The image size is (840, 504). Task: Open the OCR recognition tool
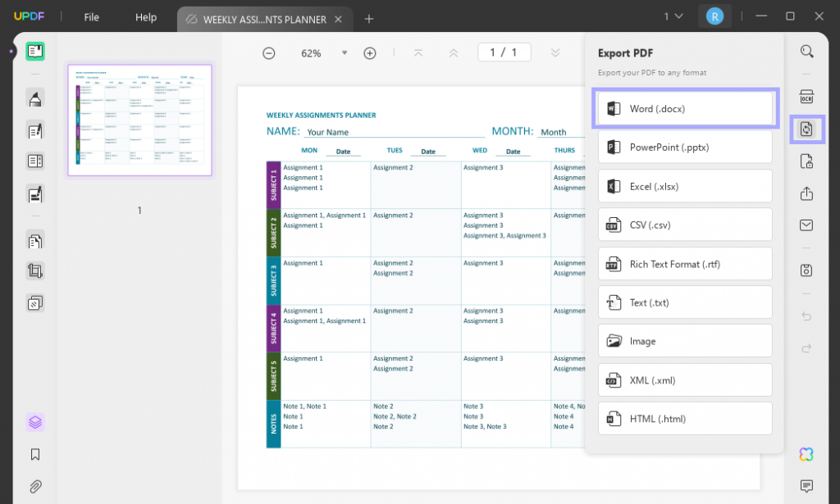[807, 95]
